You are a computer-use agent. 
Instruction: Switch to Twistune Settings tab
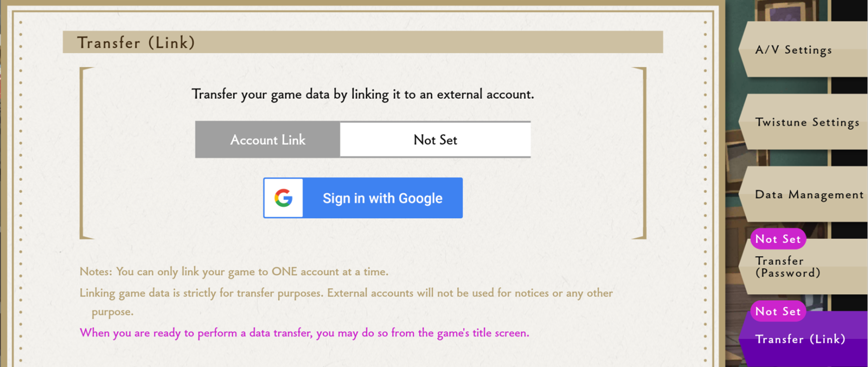pyautogui.click(x=803, y=122)
